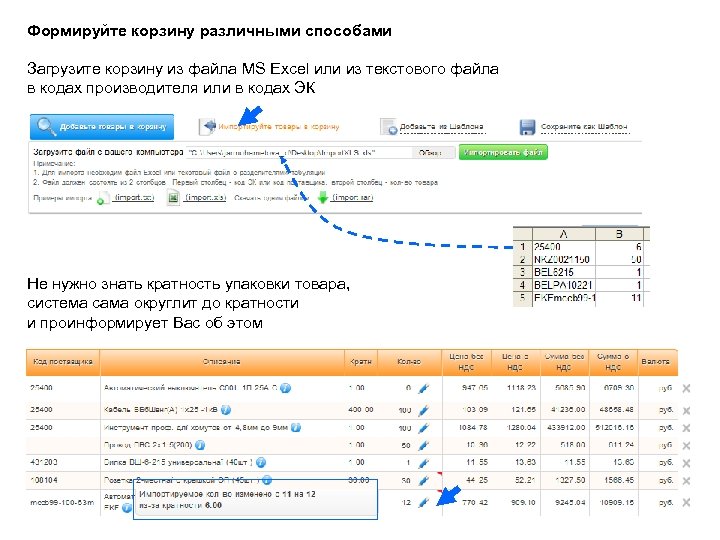This screenshot has height=540, width=720.
Task: Click Кратн column header
Action: point(361,362)
